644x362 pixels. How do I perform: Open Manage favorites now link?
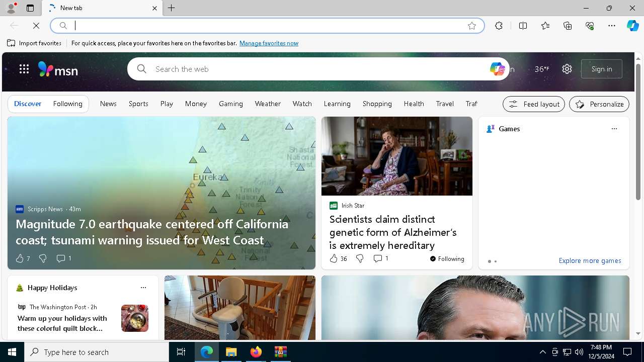[x=269, y=43]
